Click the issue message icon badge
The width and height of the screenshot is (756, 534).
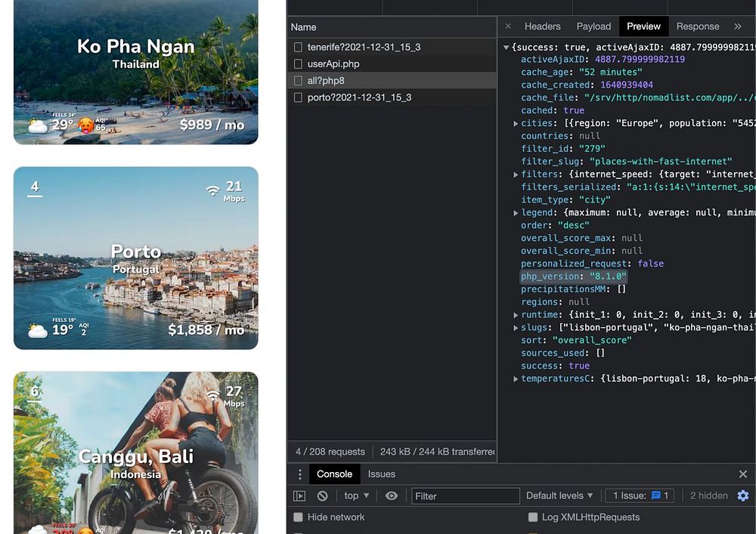click(656, 496)
